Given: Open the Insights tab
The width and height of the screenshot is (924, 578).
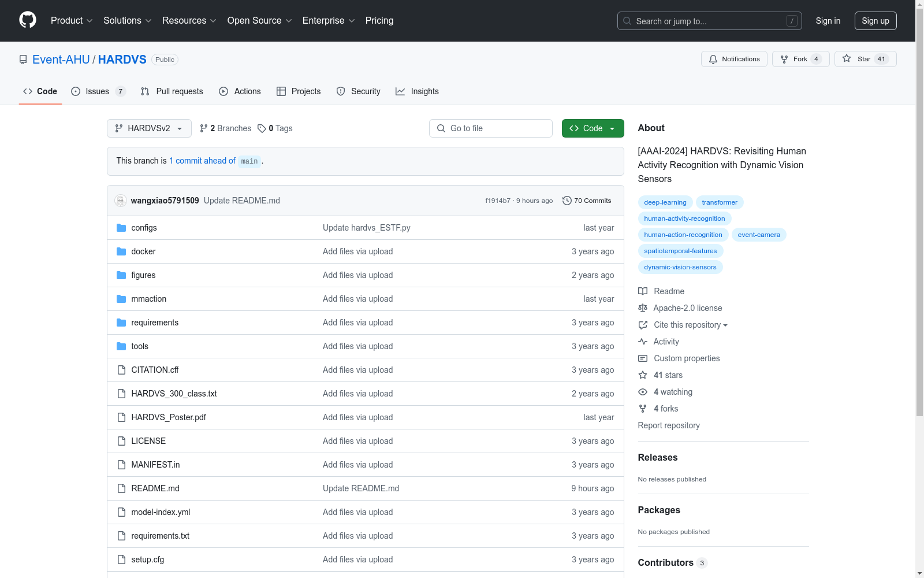Looking at the screenshot, I should click(417, 91).
